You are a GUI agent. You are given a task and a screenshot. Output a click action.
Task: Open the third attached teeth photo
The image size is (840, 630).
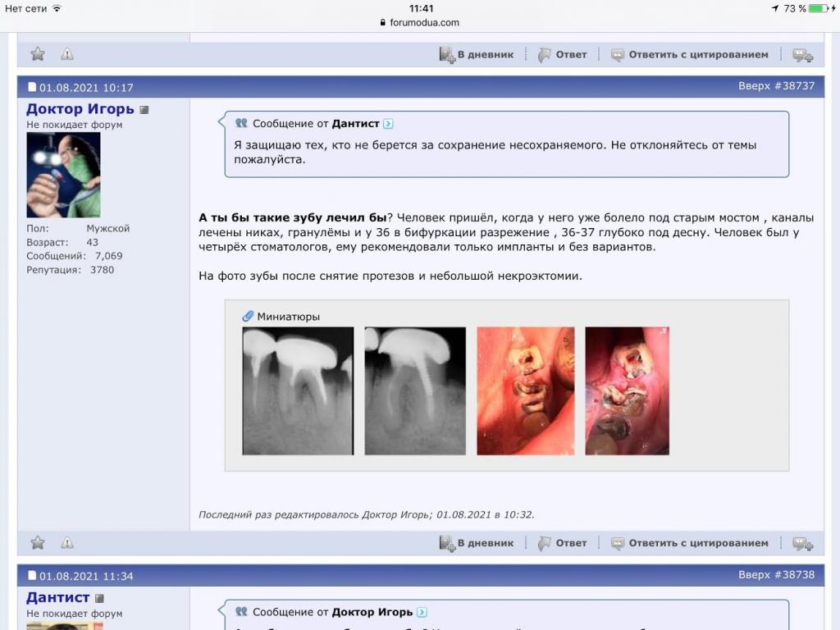coord(526,390)
